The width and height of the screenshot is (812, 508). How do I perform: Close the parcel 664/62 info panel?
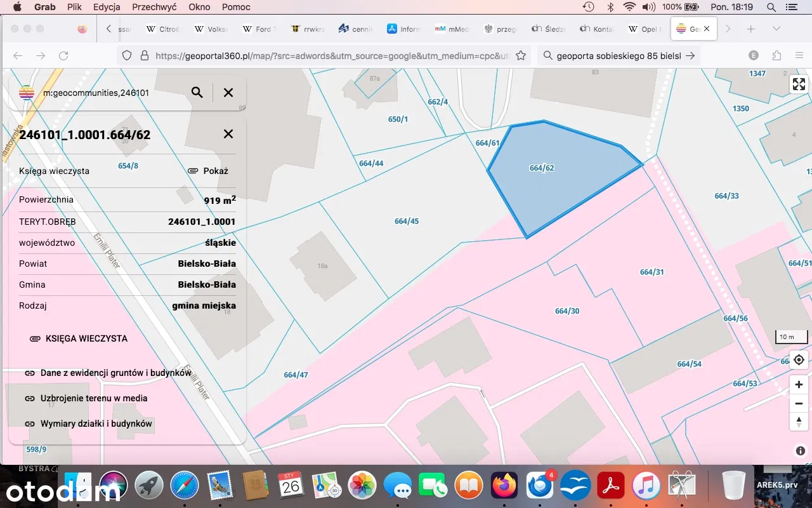pos(228,134)
